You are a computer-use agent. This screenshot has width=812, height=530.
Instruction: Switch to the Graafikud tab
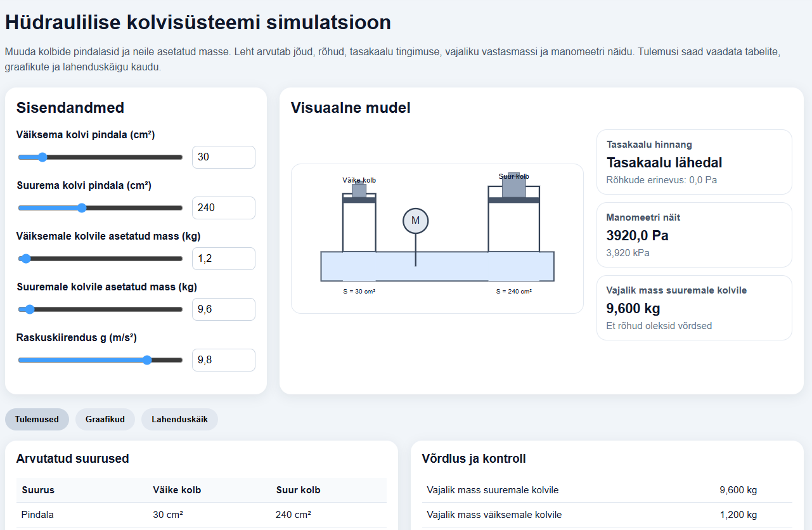coord(105,419)
